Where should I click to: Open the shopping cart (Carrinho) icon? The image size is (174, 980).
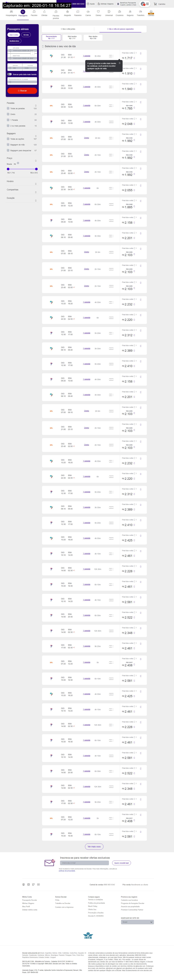point(155,4)
